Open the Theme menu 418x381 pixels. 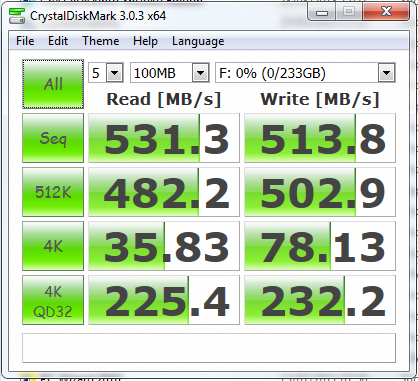pyautogui.click(x=101, y=41)
